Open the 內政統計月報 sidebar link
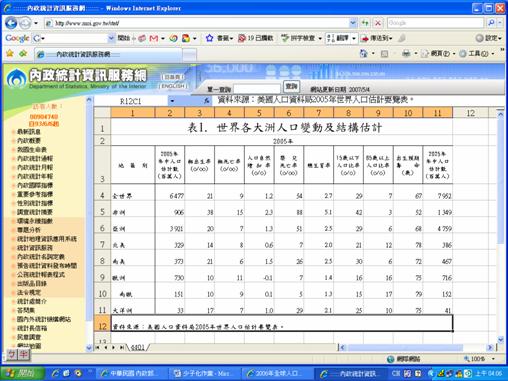The image size is (508, 381). tap(35, 167)
